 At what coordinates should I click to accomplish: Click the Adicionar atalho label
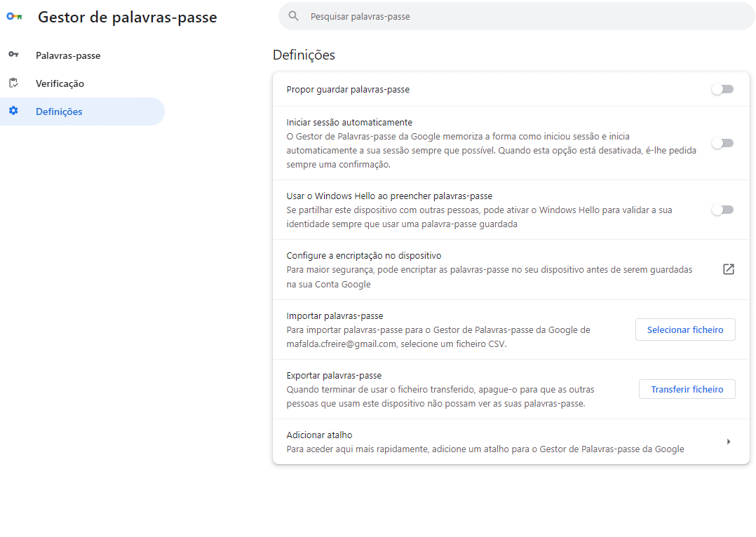coord(319,435)
